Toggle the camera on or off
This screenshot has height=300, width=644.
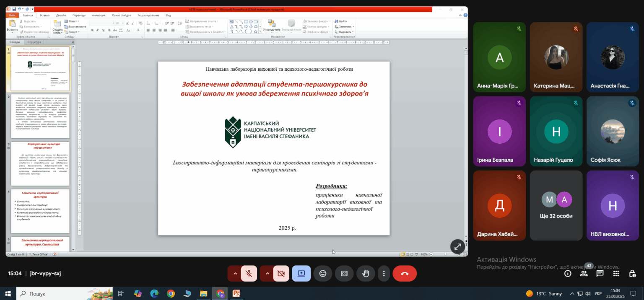click(281, 273)
